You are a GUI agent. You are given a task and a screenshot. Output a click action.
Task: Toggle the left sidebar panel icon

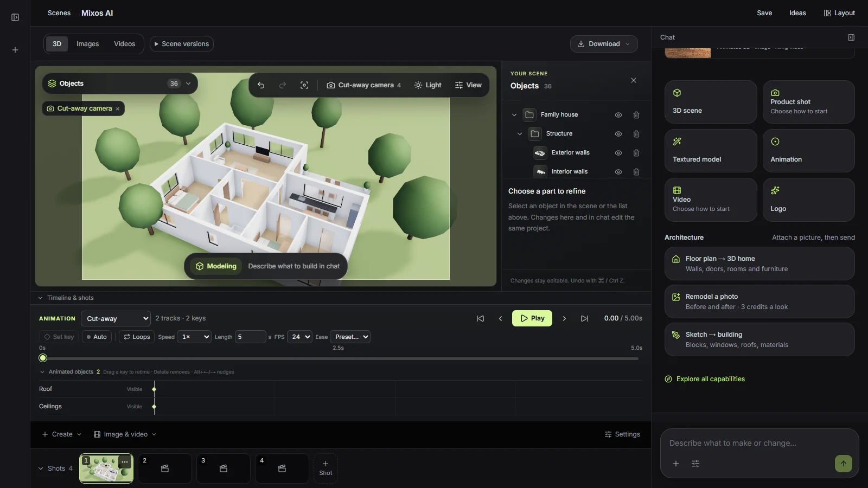point(15,17)
